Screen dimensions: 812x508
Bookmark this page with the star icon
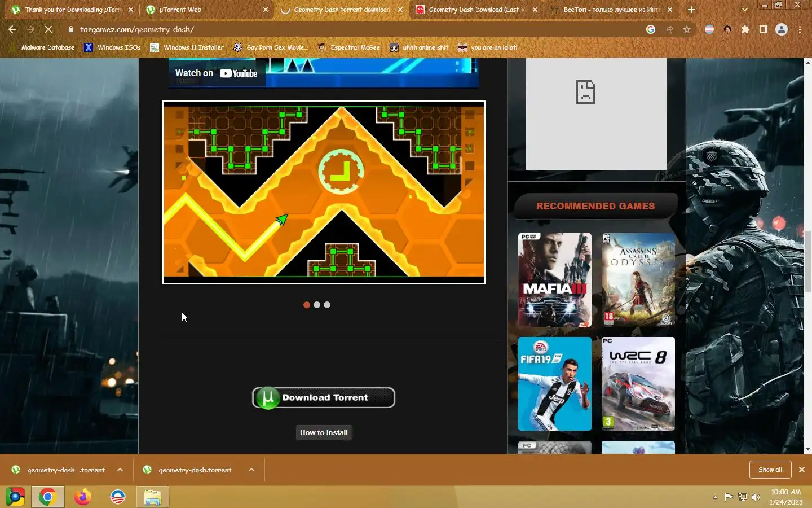(x=687, y=29)
